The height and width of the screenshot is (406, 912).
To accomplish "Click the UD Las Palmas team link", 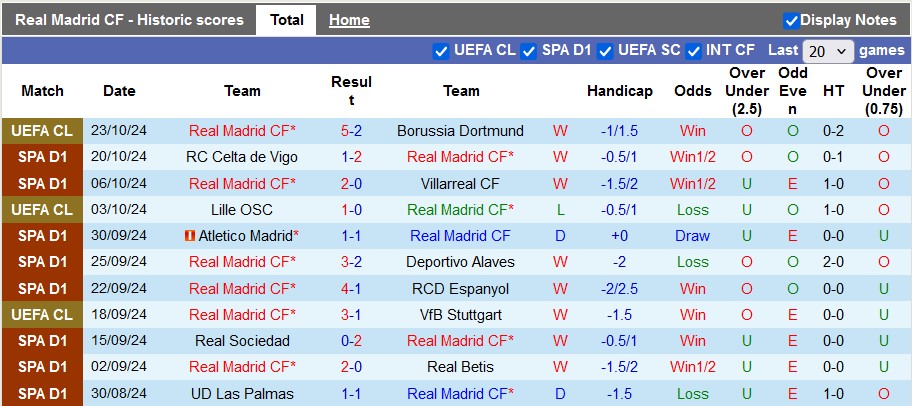I will [x=242, y=393].
